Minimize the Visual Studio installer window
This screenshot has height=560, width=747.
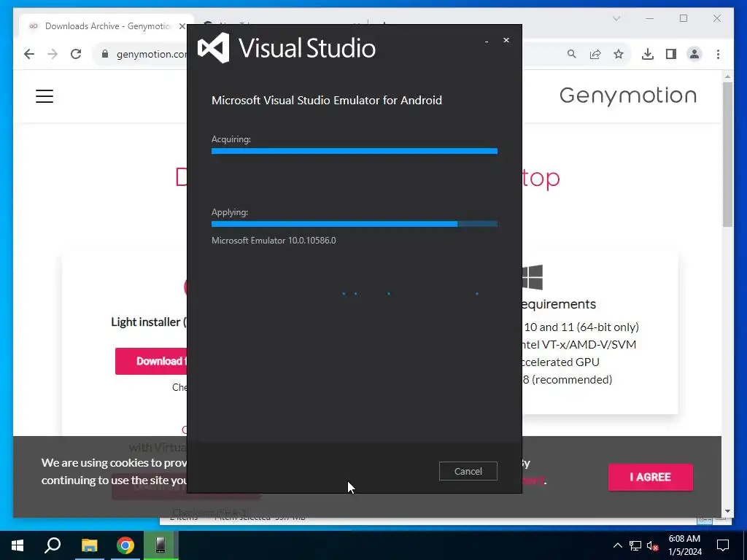[x=487, y=41]
